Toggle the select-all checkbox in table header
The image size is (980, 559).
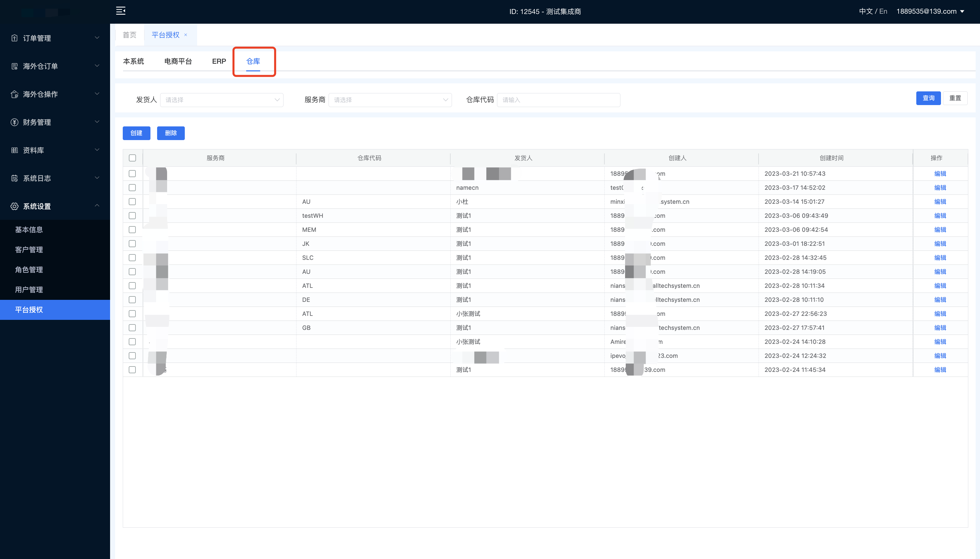pyautogui.click(x=132, y=158)
